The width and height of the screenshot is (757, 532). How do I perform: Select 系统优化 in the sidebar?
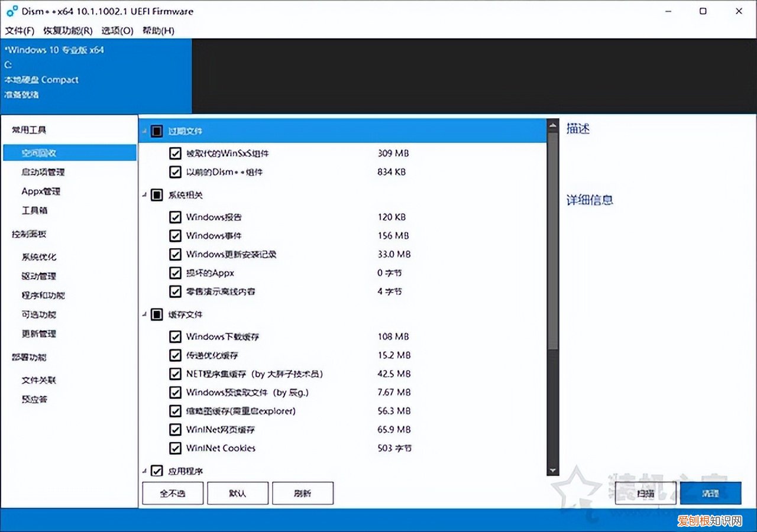point(39,257)
